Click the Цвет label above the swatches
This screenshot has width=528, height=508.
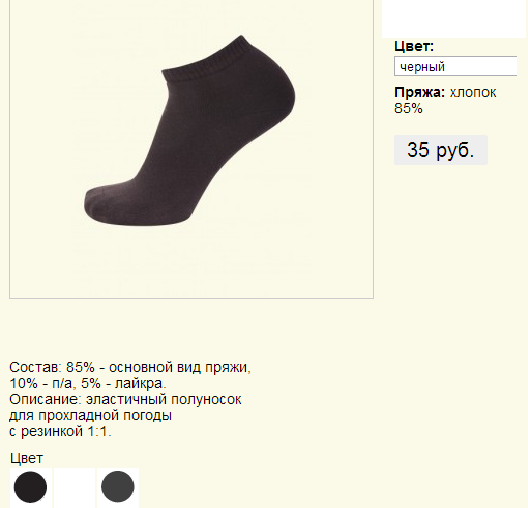[27, 458]
